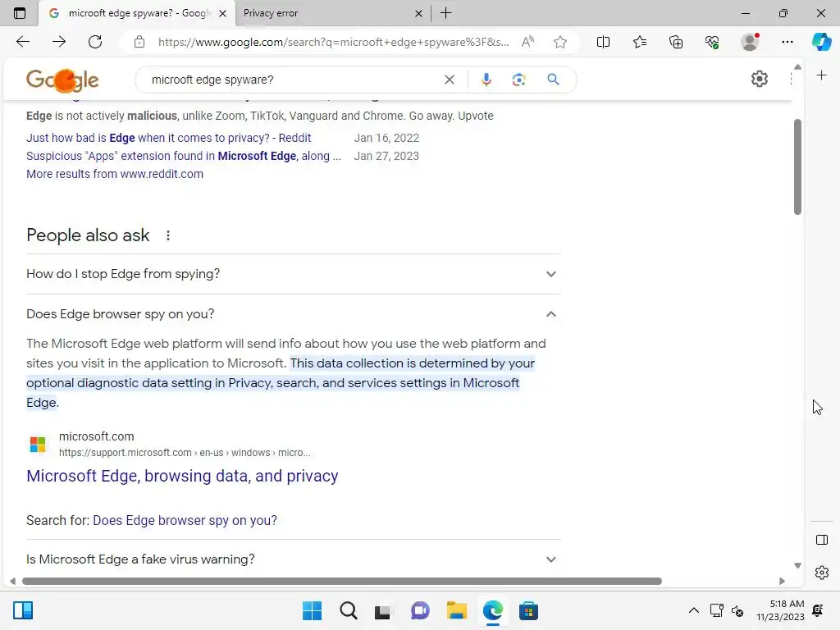Open More results from www.reddit.com
This screenshot has height=630, width=840.
(x=115, y=174)
